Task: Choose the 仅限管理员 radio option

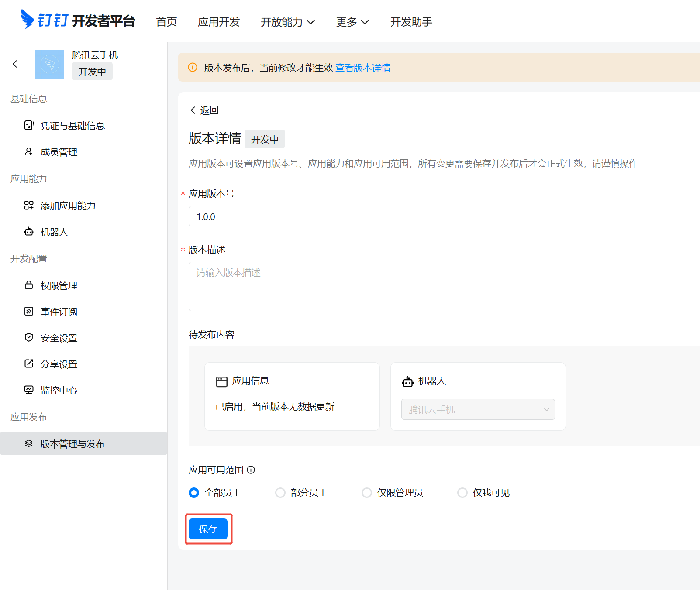Action: click(x=367, y=493)
